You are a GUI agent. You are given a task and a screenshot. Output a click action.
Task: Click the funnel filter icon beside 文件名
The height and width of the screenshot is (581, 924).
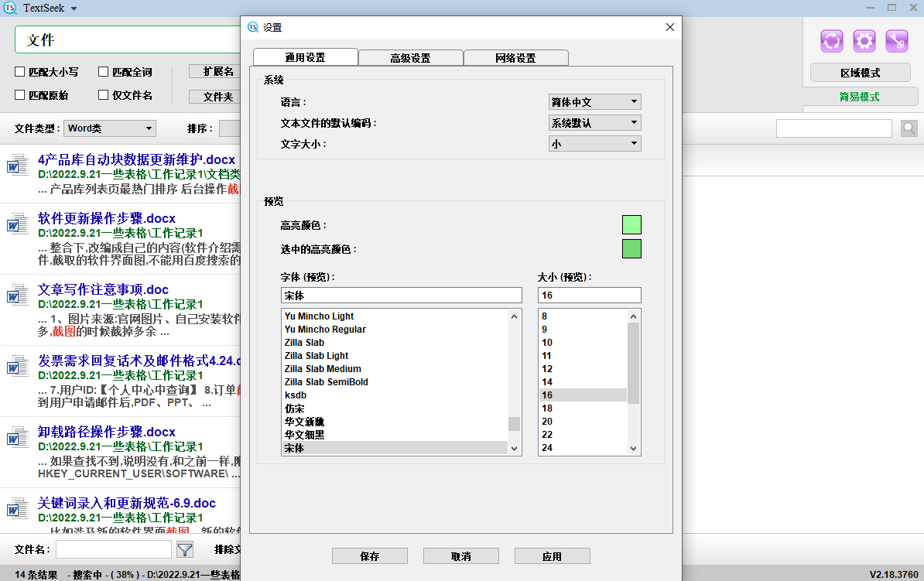185,549
